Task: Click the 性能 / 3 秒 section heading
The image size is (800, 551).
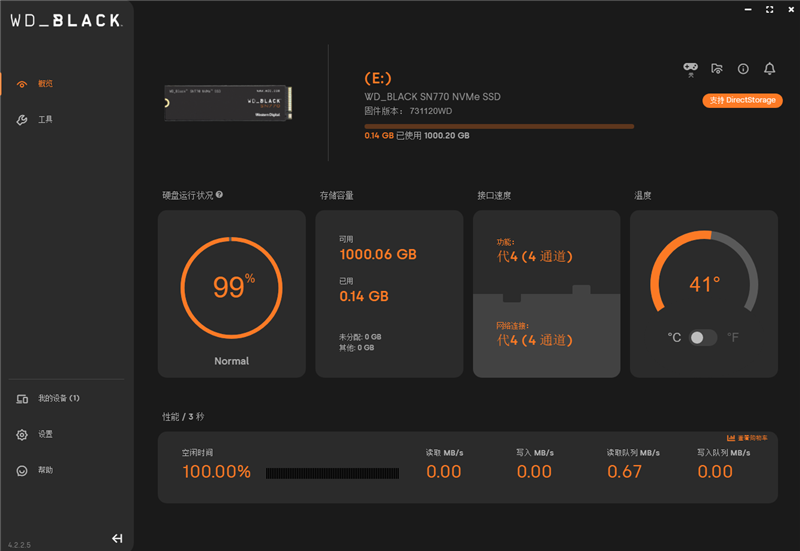Action: point(183,417)
